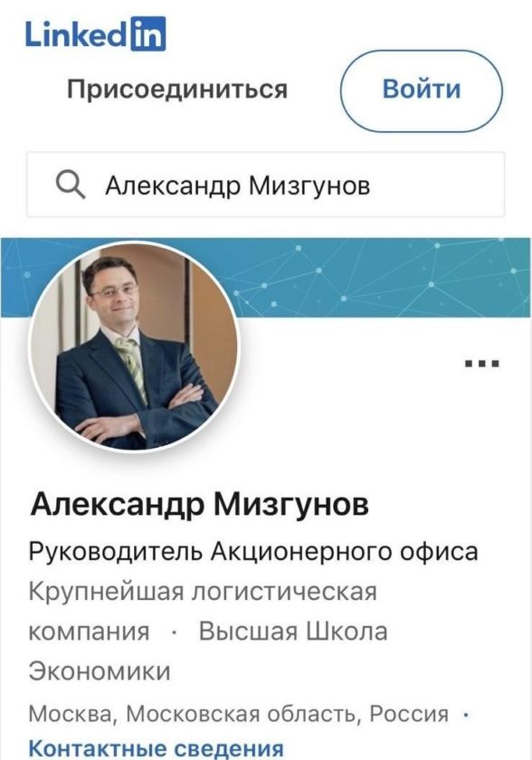The image size is (532, 760).
Task: Click the blue "in" square of the logo
Action: 148,33
